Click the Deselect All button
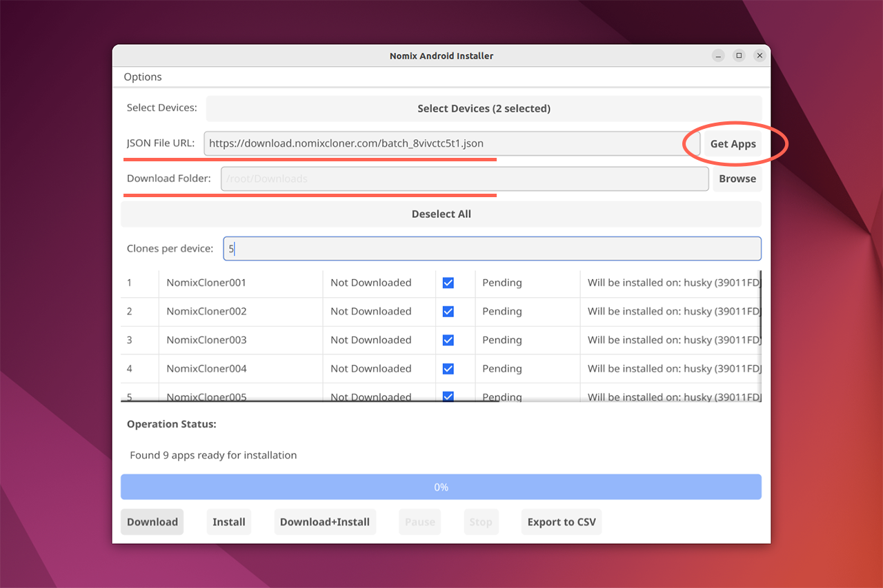This screenshot has width=883, height=588. tap(441, 214)
